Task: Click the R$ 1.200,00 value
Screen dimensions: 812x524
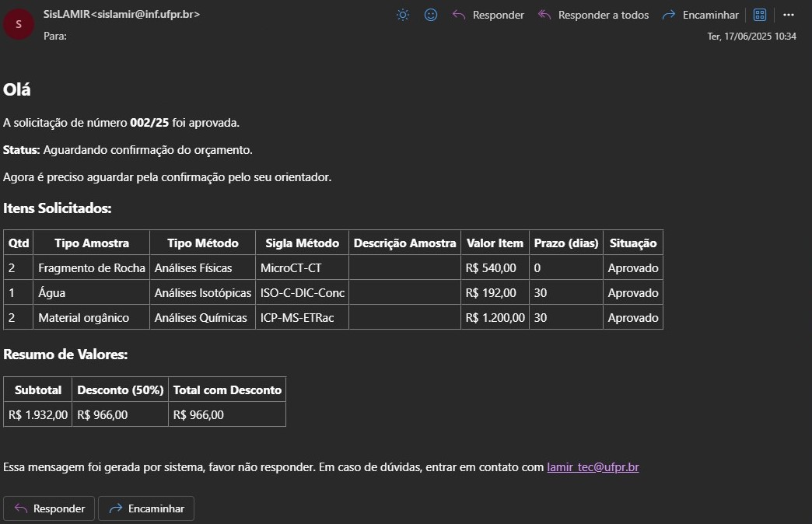Action: point(495,318)
